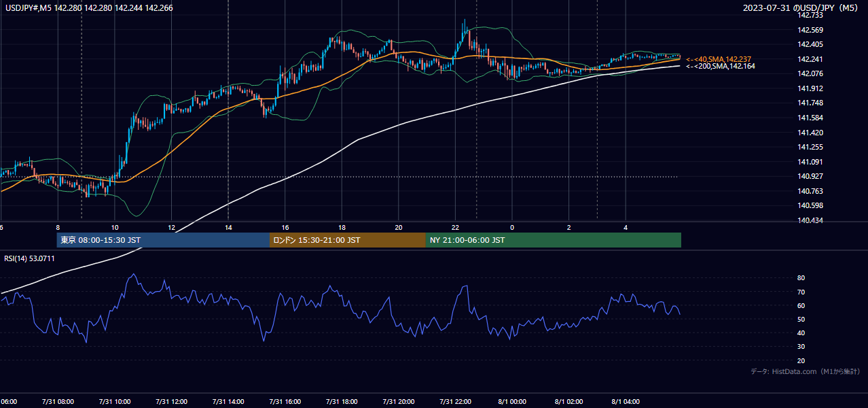Screen dimensions: 868x408
Task: Click the RSI scale value 80
Action: (801, 278)
